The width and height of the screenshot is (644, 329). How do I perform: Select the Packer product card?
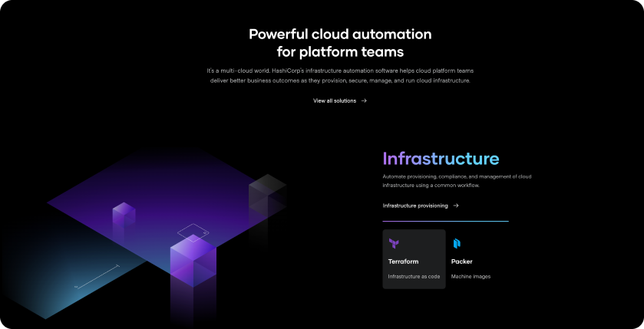(477, 259)
